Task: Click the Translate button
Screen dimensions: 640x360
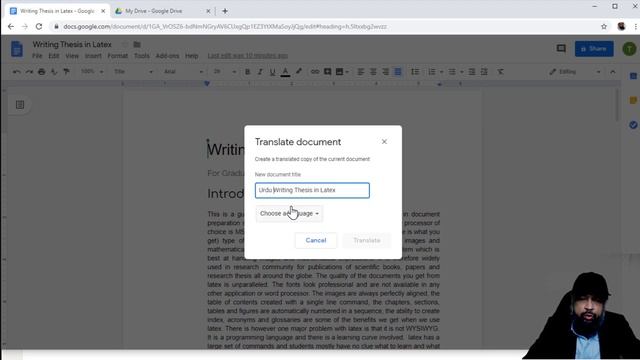Action: (367, 240)
